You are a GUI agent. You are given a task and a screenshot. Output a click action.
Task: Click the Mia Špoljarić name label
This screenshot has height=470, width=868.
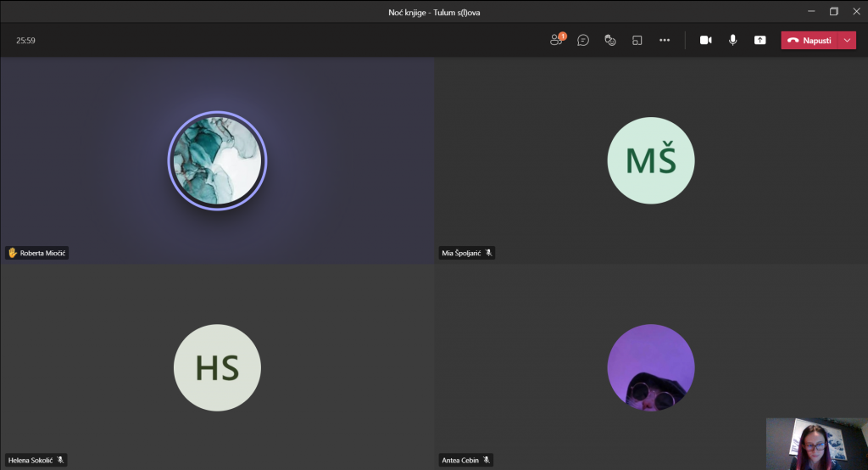460,253
